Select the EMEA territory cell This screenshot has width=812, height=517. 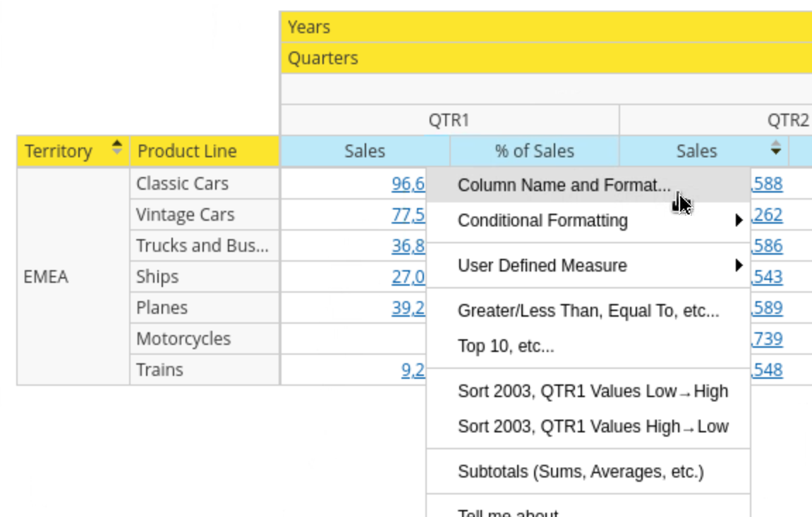tap(46, 276)
